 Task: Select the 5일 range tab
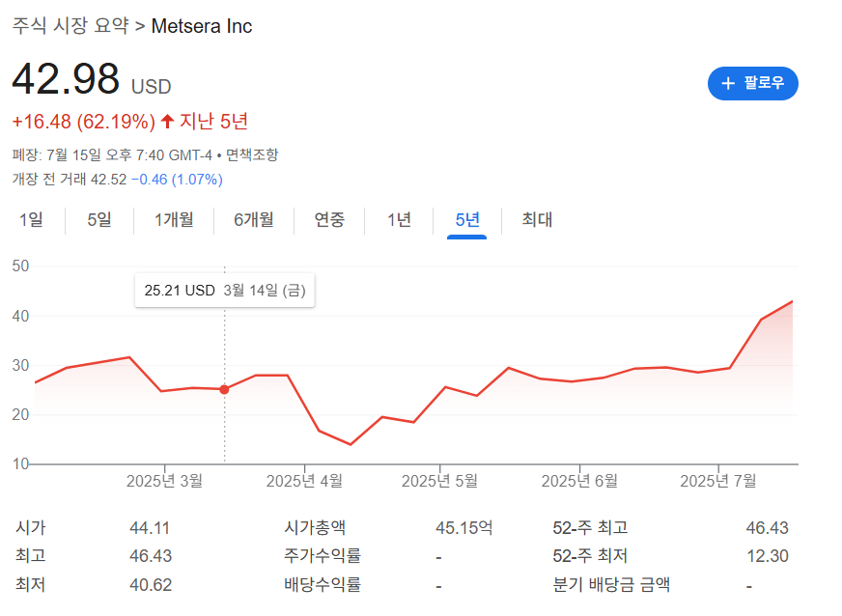(x=99, y=219)
